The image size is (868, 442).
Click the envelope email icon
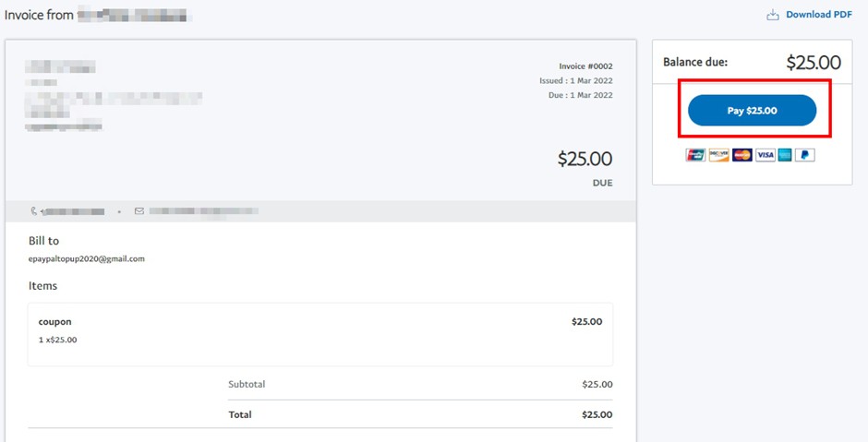coord(139,210)
